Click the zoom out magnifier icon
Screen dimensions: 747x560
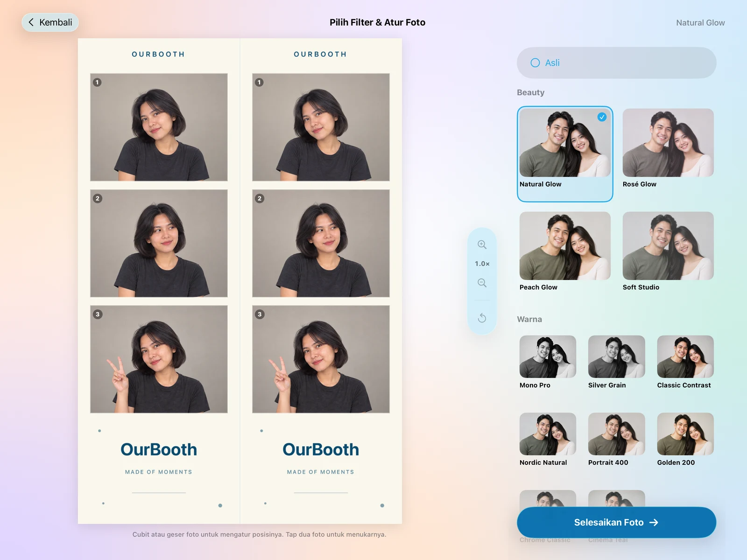[x=482, y=283]
